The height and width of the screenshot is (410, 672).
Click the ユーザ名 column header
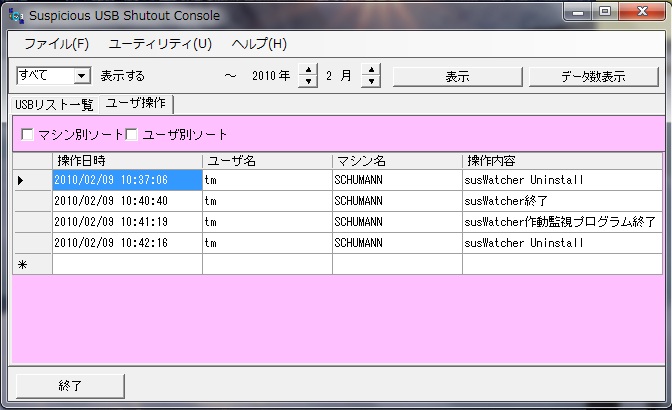point(267,161)
